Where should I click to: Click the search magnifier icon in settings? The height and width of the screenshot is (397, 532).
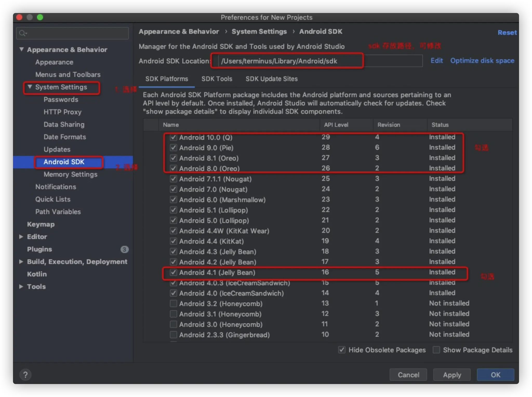pyautogui.click(x=23, y=33)
